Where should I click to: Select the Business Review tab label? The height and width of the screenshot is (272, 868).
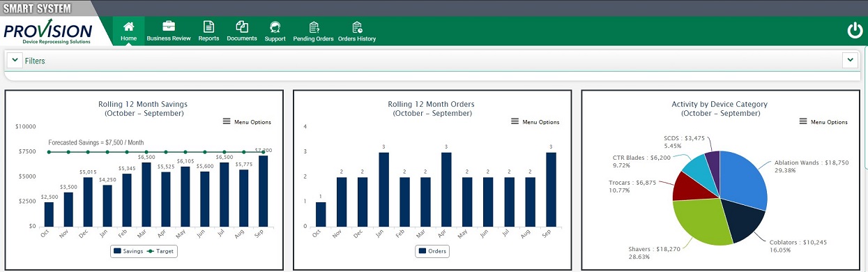click(x=169, y=39)
